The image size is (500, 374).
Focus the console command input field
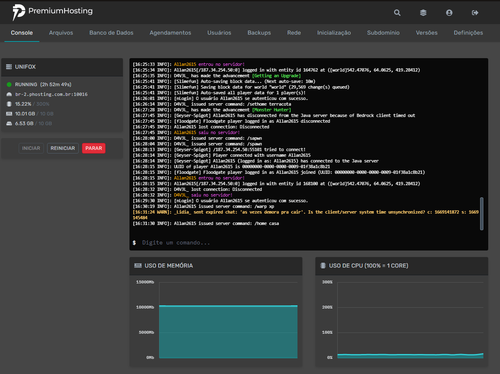tap(310, 243)
